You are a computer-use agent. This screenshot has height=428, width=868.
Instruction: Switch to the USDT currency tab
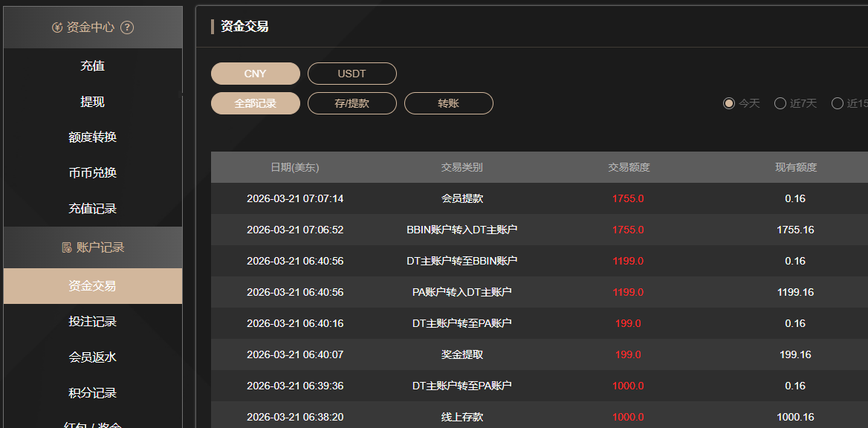point(352,73)
